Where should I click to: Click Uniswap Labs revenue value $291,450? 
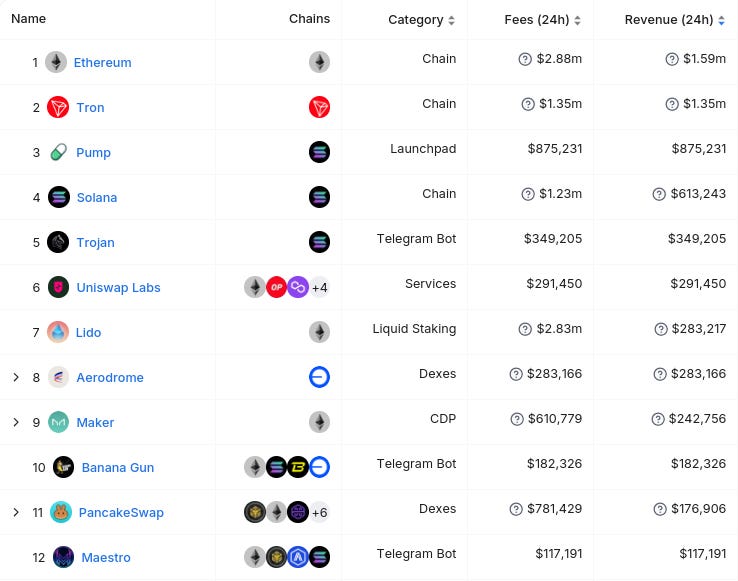(x=698, y=284)
